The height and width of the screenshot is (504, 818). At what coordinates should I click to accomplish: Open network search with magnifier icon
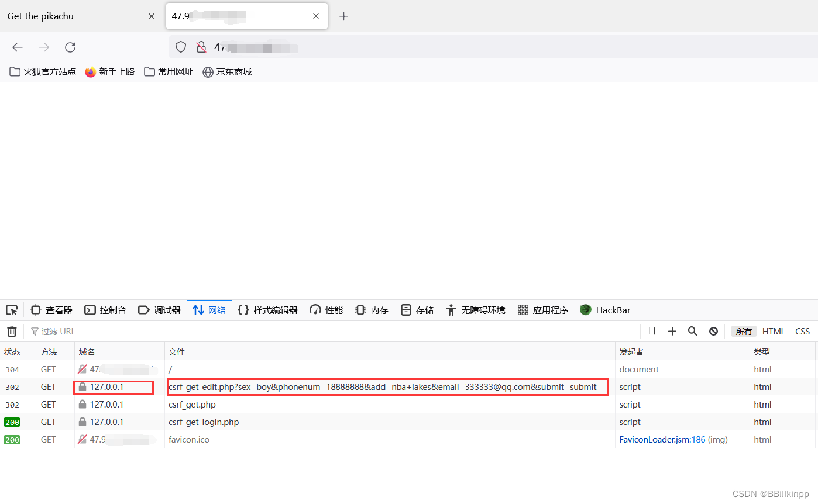point(693,332)
